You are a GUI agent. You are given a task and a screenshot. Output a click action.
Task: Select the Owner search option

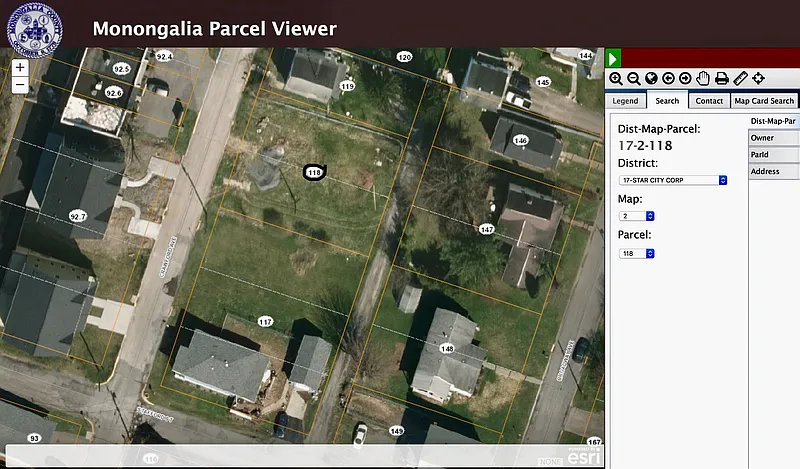coord(773,138)
